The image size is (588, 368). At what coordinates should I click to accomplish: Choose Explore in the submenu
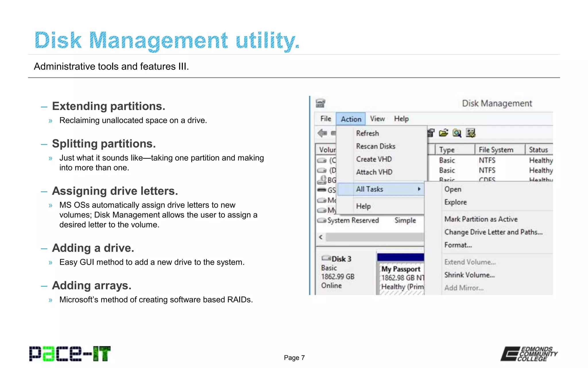[x=456, y=202]
